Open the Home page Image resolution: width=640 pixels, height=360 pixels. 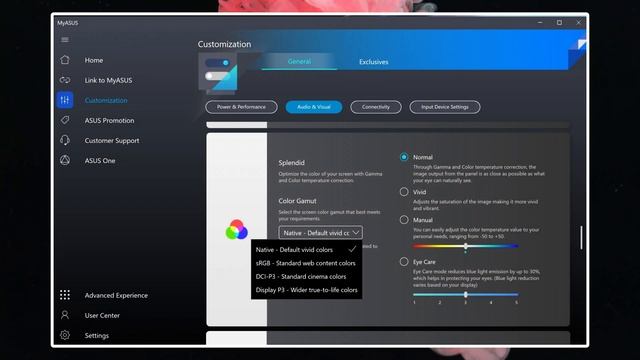(x=94, y=60)
